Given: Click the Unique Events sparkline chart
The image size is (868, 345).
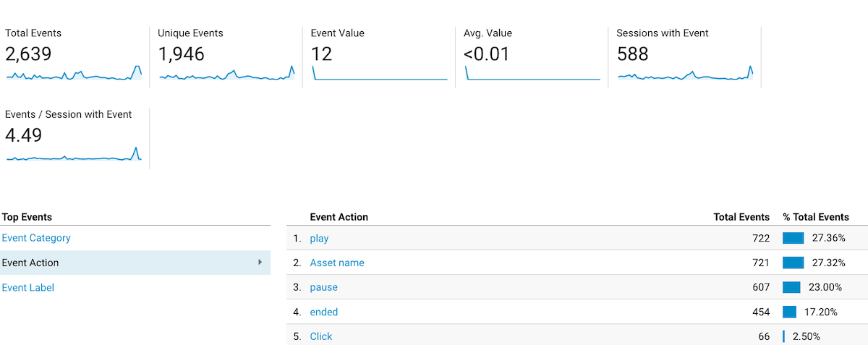Looking at the screenshot, I should (x=226, y=73).
